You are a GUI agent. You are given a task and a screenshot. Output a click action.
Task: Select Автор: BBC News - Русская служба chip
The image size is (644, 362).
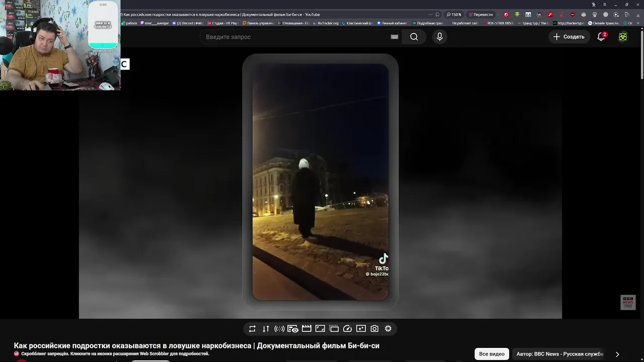(559, 354)
